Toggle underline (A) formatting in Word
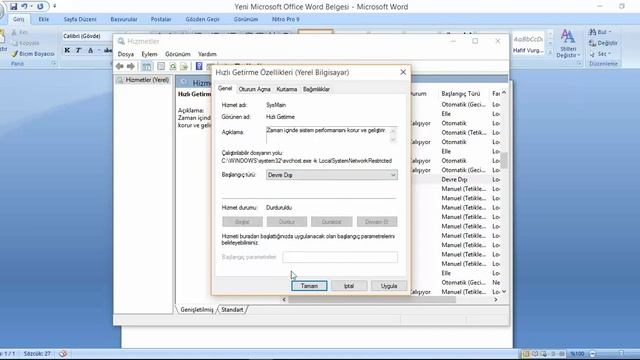 coord(91,50)
